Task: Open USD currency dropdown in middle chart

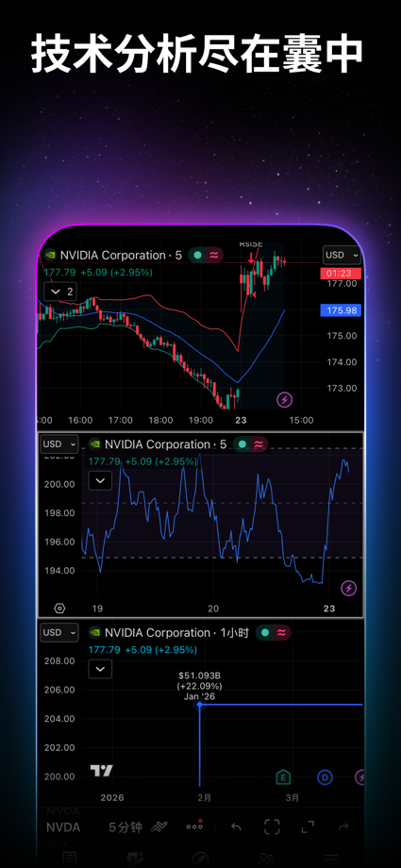Action: tap(59, 444)
